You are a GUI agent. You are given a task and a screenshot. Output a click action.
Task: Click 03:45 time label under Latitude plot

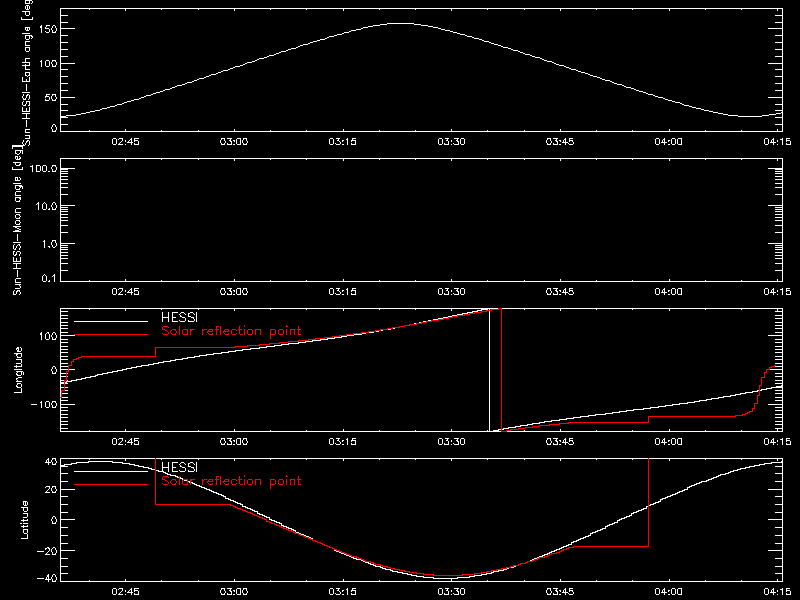pos(560,592)
